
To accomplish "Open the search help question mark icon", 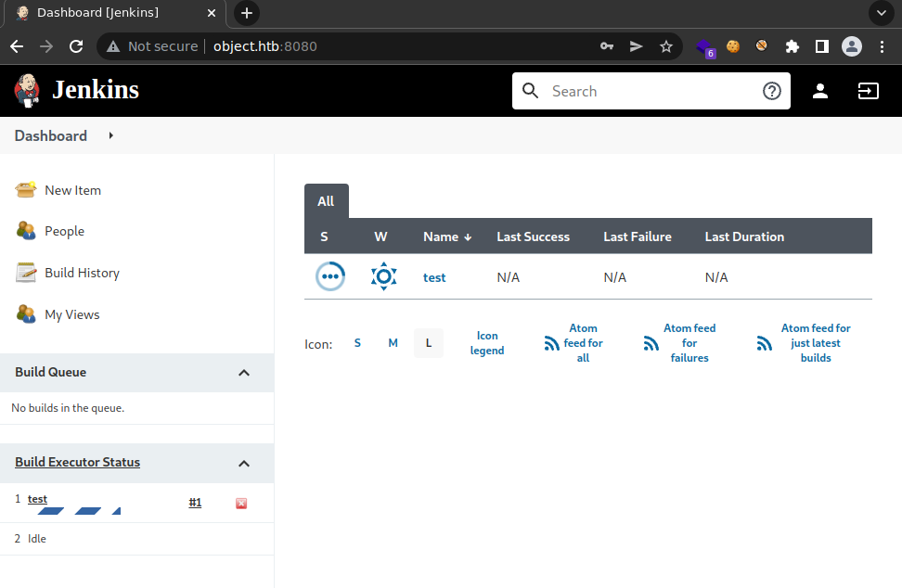I will tap(771, 91).
